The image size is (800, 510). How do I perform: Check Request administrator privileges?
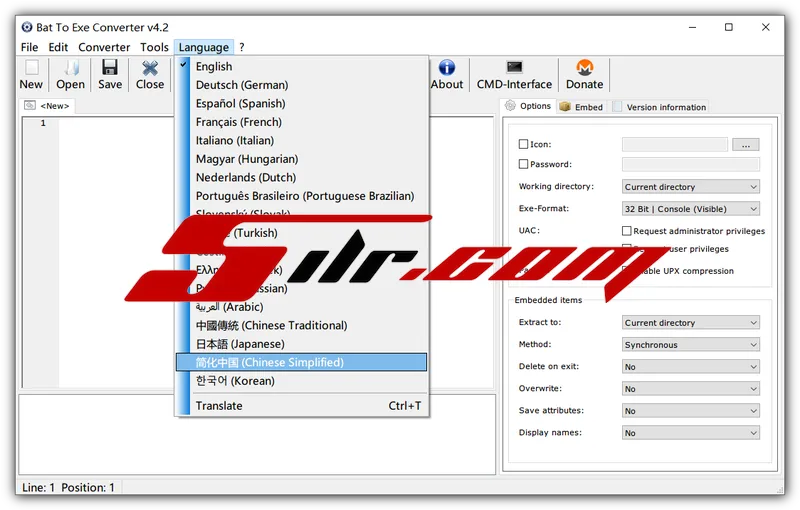pos(627,231)
